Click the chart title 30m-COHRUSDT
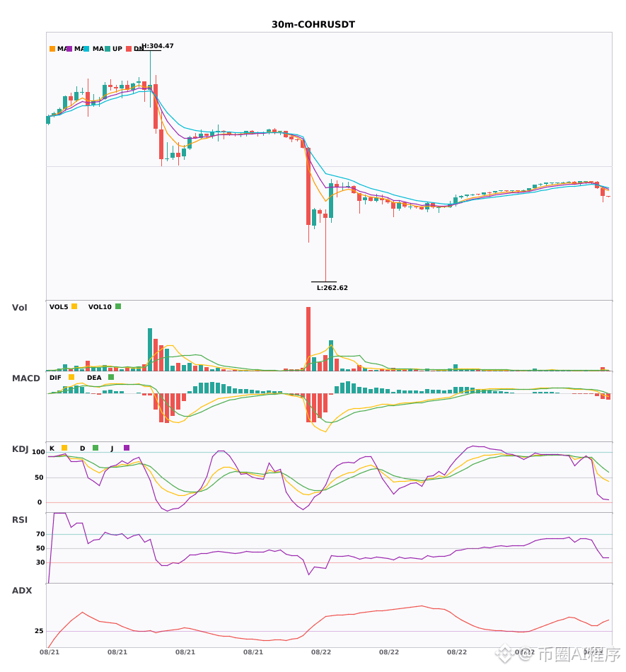This screenshot has width=626, height=672. [313, 25]
